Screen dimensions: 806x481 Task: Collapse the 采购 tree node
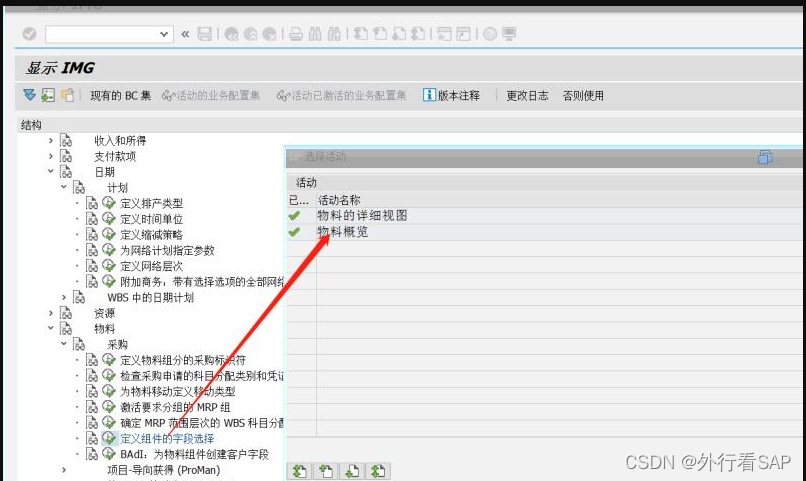coord(64,344)
